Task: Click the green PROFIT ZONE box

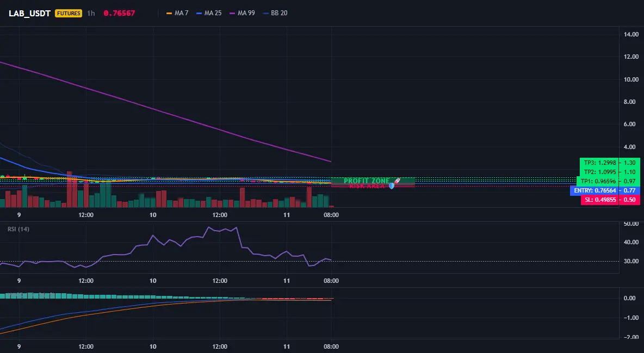Action: pos(373,181)
